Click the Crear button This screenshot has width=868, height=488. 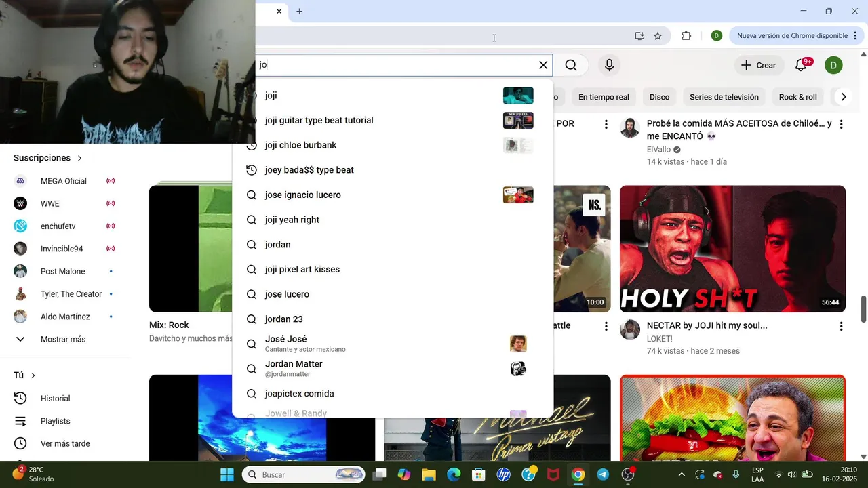coord(758,65)
